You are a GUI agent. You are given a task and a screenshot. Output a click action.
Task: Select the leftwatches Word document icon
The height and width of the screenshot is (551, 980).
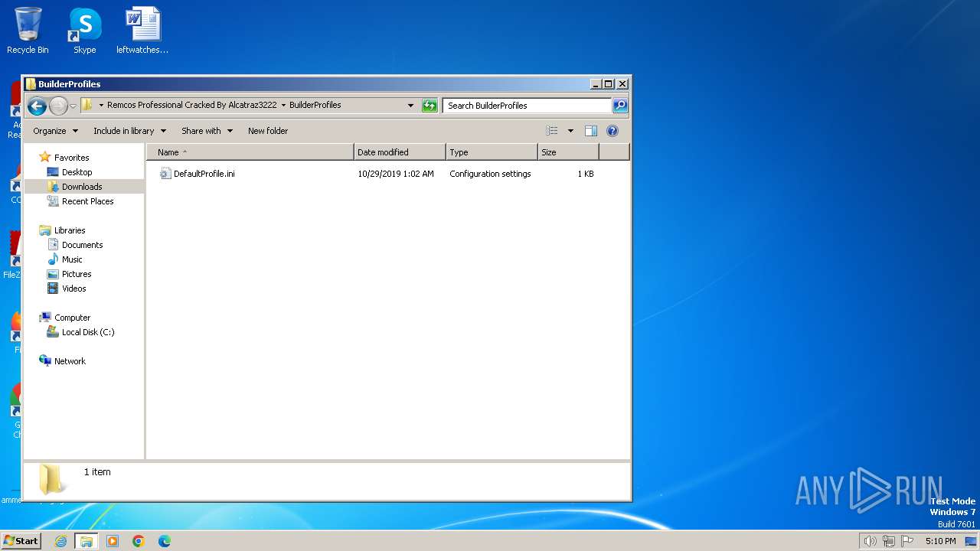tap(142, 31)
